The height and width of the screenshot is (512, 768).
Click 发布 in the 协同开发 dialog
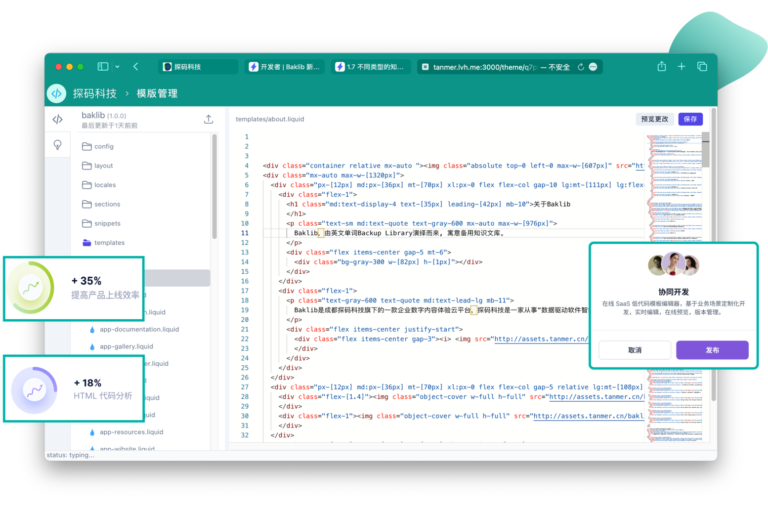click(712, 350)
